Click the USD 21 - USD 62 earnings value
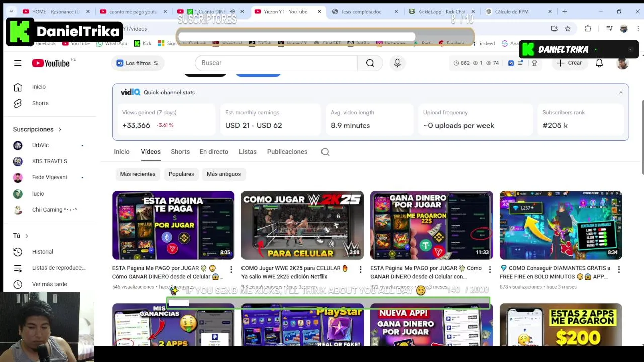This screenshot has width=644, height=362. coord(254,126)
